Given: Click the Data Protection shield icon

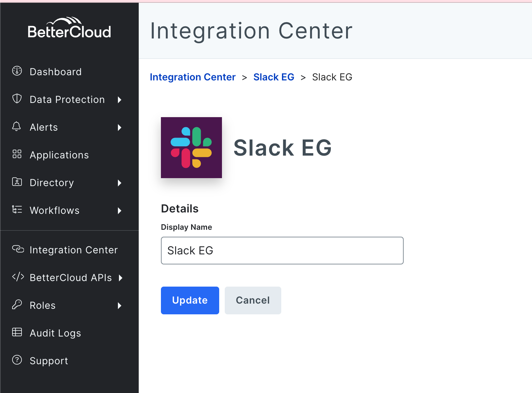Looking at the screenshot, I should point(17,99).
